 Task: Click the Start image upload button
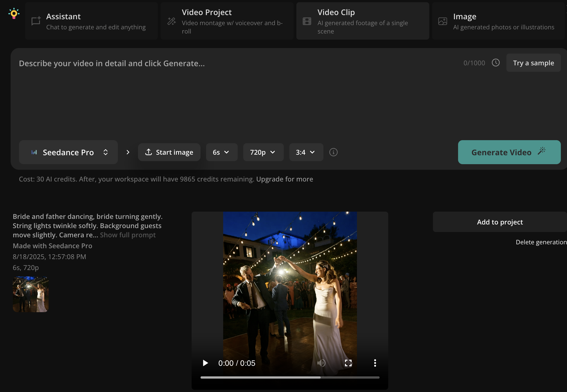169,152
